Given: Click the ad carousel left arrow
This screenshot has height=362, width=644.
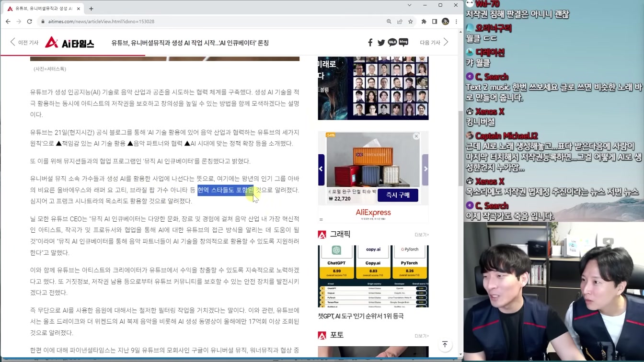Looking at the screenshot, I should click(x=321, y=169).
